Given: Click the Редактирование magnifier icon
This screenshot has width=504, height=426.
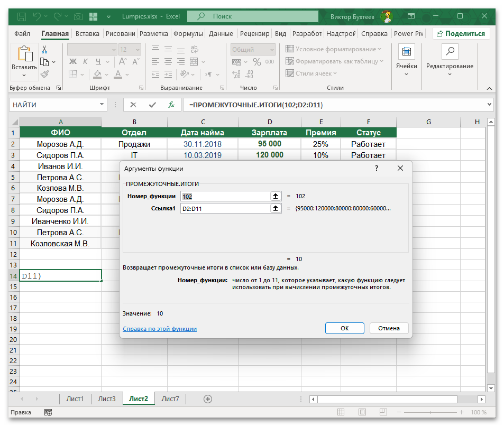Looking at the screenshot, I should pyautogui.click(x=450, y=51).
